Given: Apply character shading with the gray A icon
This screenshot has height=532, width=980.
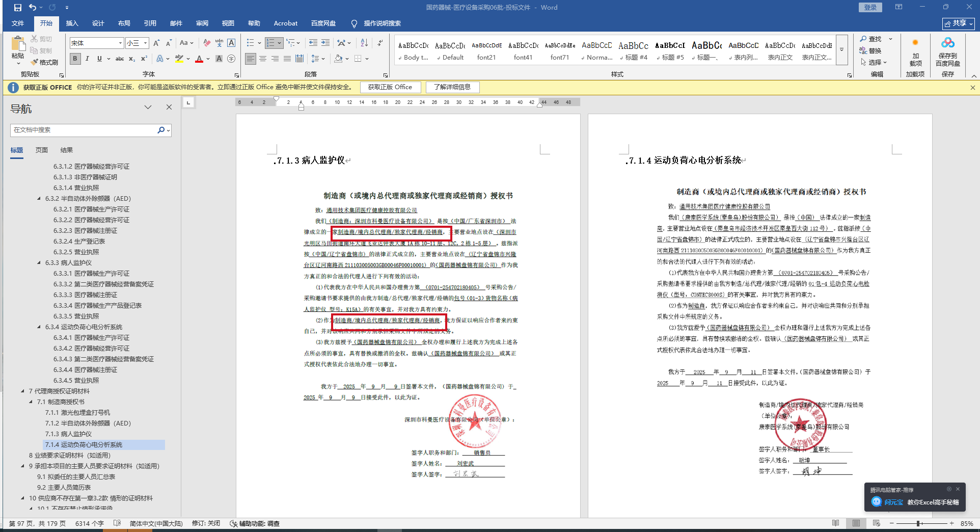Looking at the screenshot, I should tap(219, 59).
